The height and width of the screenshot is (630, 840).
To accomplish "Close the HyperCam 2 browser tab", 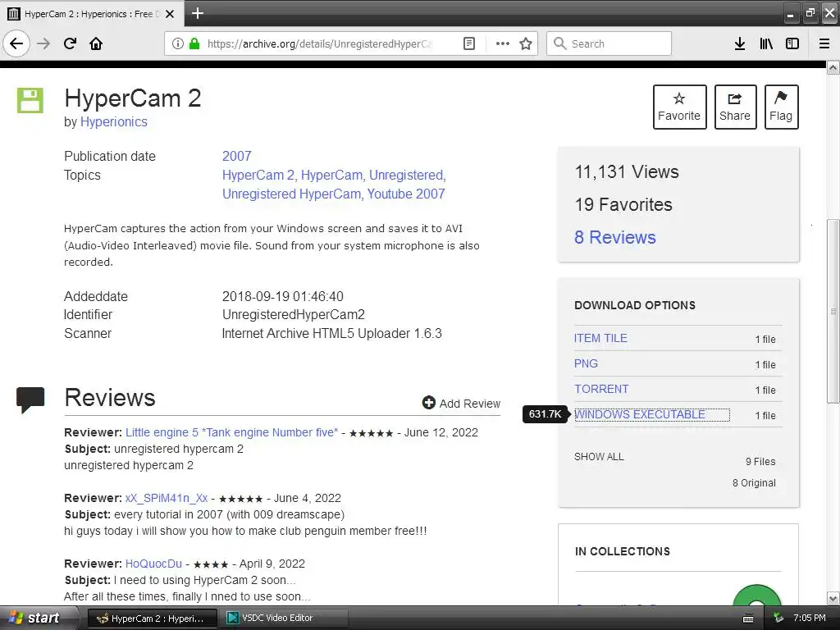I will [170, 14].
